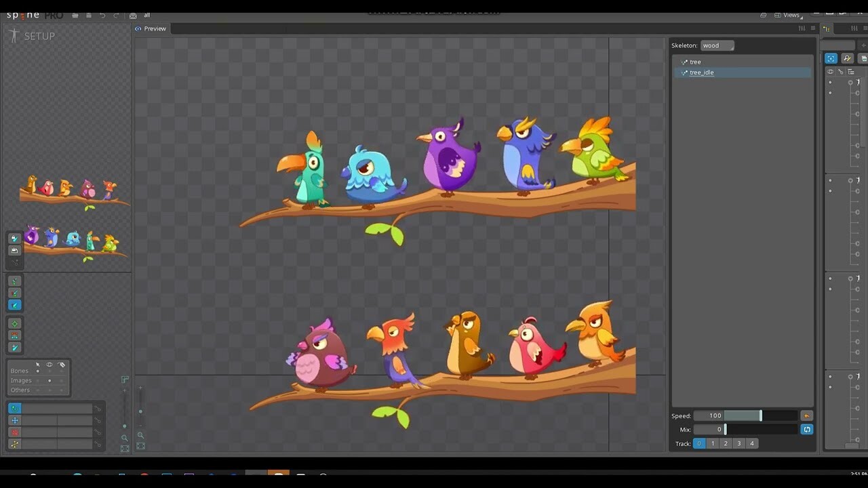
Task: Toggle visibility of Images in the view panel
Action: (x=49, y=380)
